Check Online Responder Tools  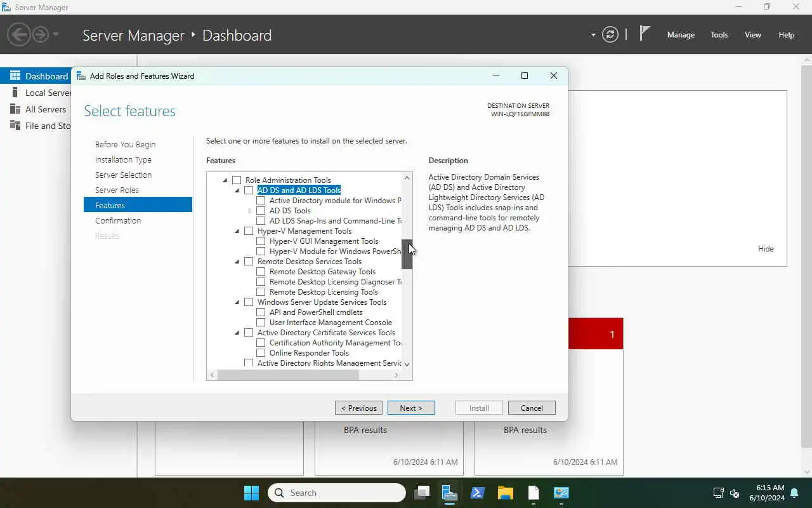coord(261,353)
